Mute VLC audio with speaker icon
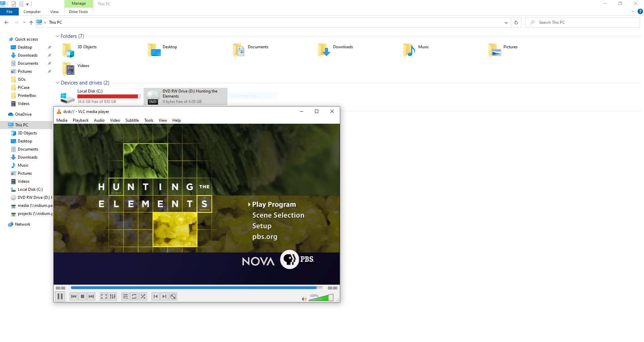Screen dimensions: 644x342 304,299
